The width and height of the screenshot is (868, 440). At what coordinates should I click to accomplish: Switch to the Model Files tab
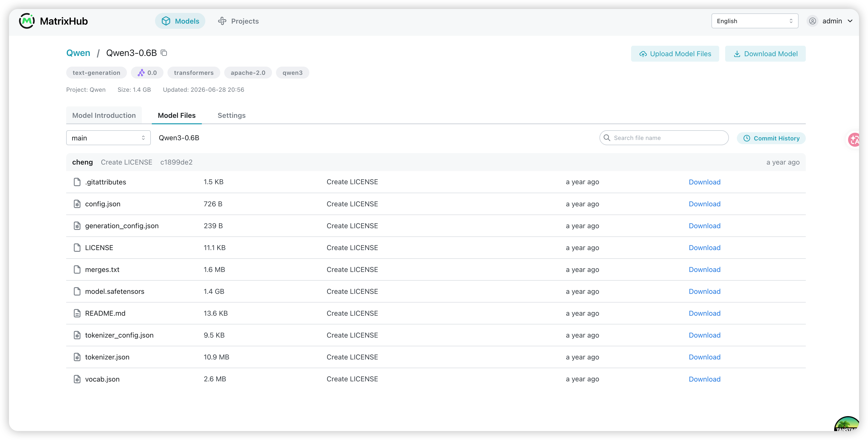pos(177,115)
